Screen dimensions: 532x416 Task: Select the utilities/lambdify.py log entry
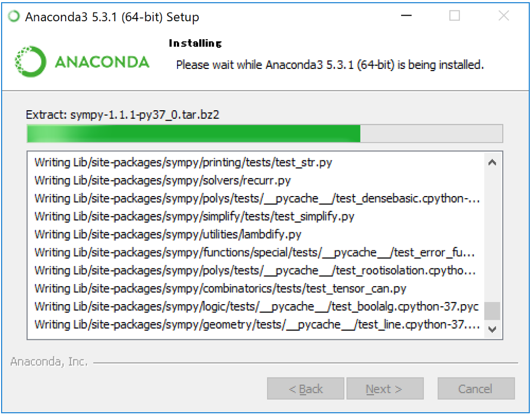168,235
